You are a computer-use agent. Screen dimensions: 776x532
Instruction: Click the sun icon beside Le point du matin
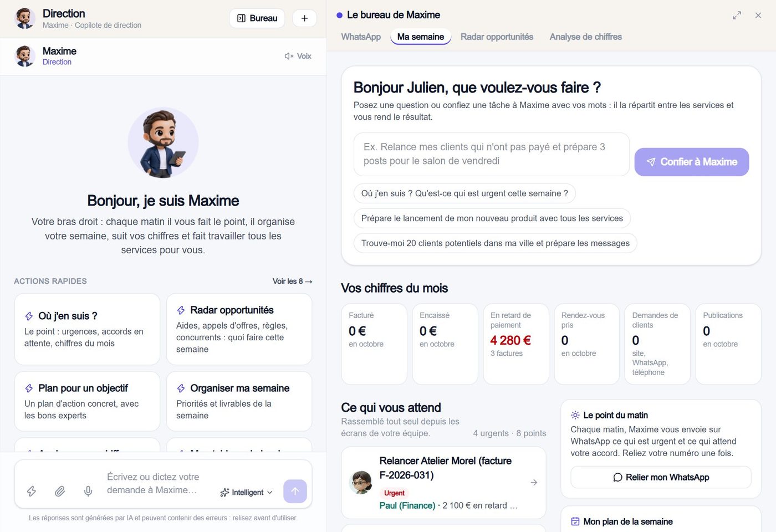point(575,415)
